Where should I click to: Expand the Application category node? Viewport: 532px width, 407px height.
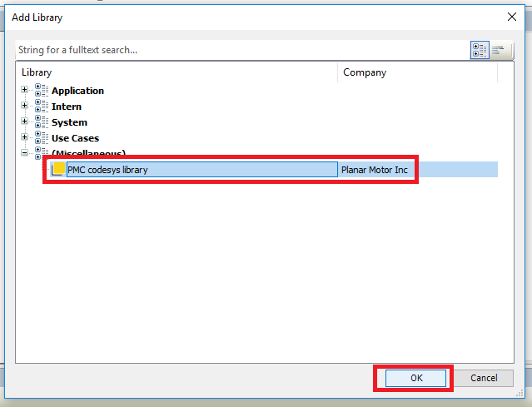pyautogui.click(x=25, y=90)
